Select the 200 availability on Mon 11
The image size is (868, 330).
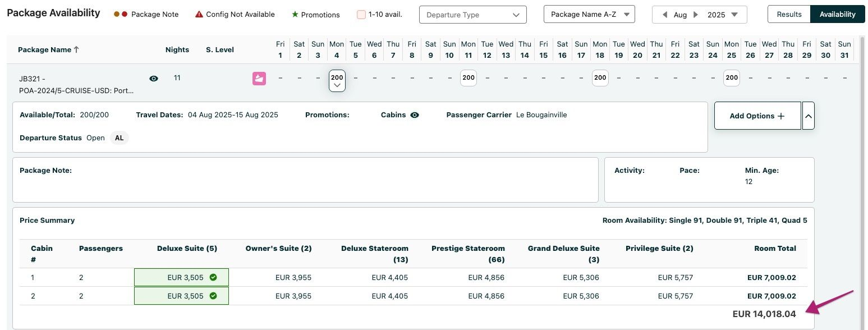(x=469, y=78)
